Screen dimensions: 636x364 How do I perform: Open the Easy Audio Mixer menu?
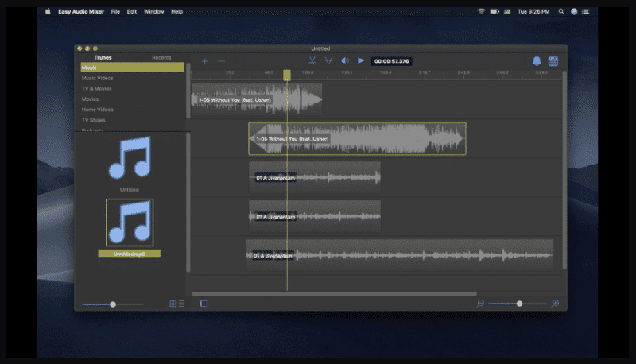(x=81, y=11)
